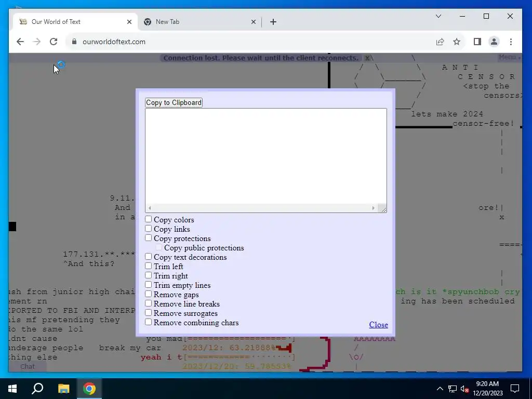This screenshot has height=399, width=532.
Task: Toggle Trim empty lines checkbox
Action: [148, 285]
